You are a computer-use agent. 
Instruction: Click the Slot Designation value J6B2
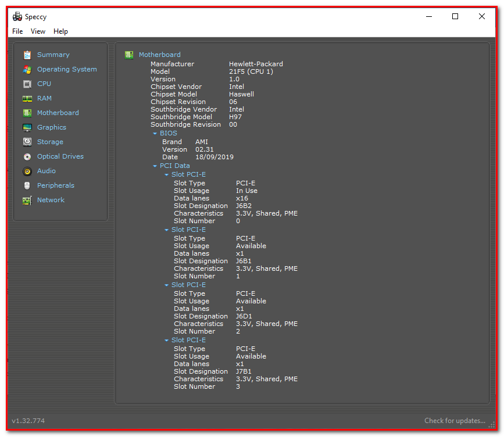pyautogui.click(x=244, y=206)
